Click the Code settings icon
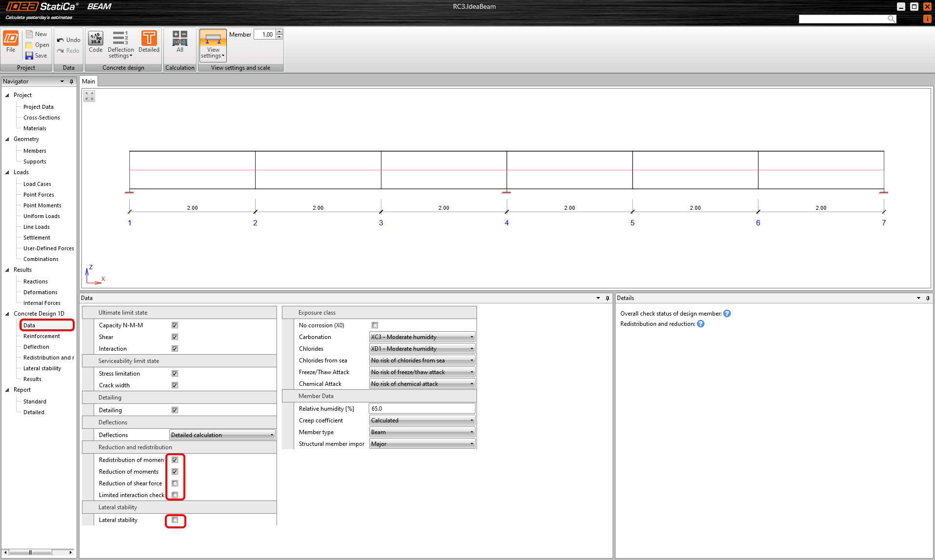935x560 pixels. coord(96,39)
